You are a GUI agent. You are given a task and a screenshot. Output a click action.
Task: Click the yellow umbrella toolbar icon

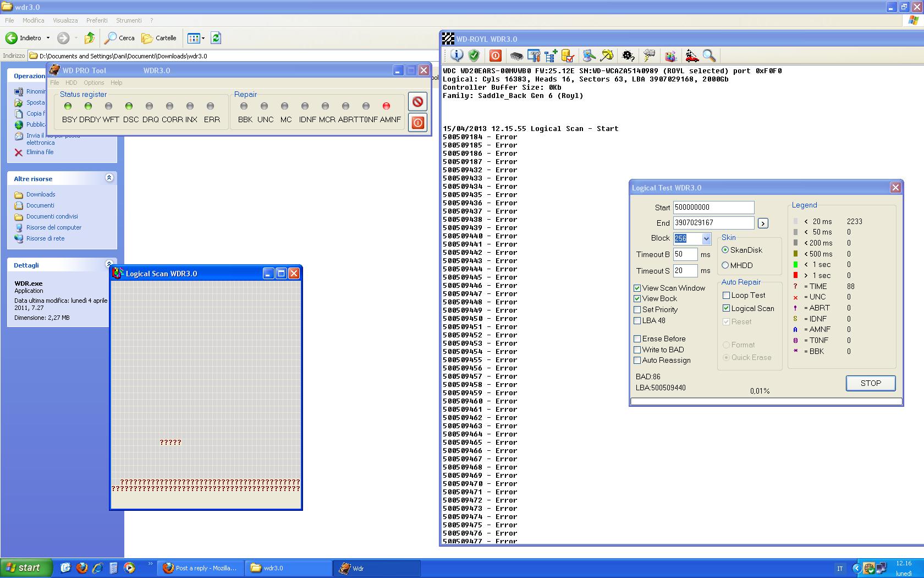[x=607, y=56]
